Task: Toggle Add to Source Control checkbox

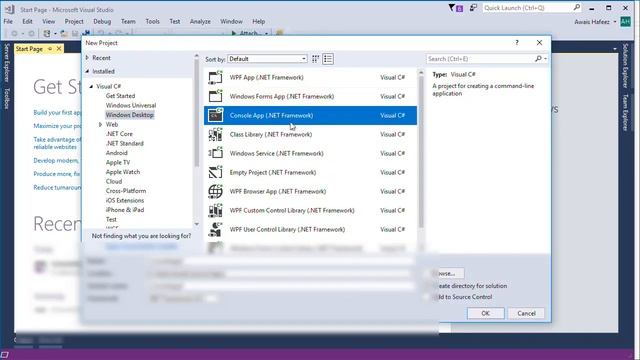Action: [426, 297]
